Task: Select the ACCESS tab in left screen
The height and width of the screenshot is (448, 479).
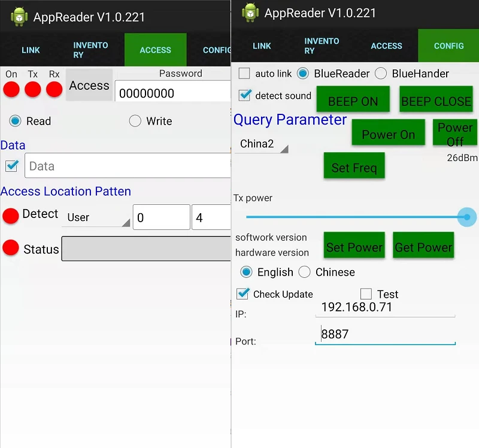Action: tap(156, 50)
